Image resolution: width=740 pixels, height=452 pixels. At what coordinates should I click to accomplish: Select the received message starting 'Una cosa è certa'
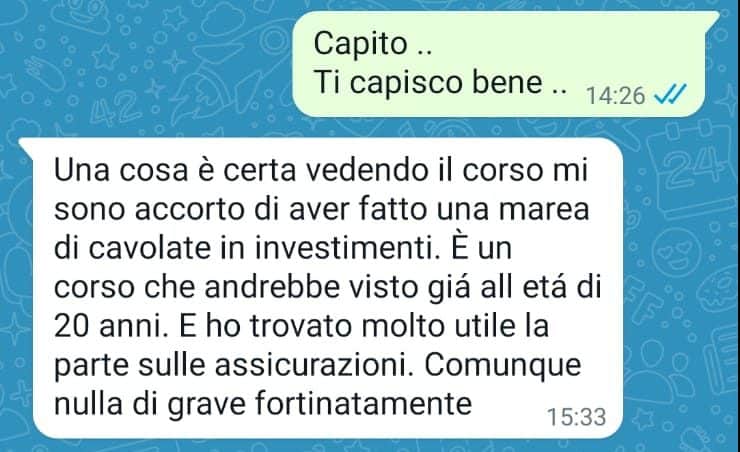[x=328, y=287]
